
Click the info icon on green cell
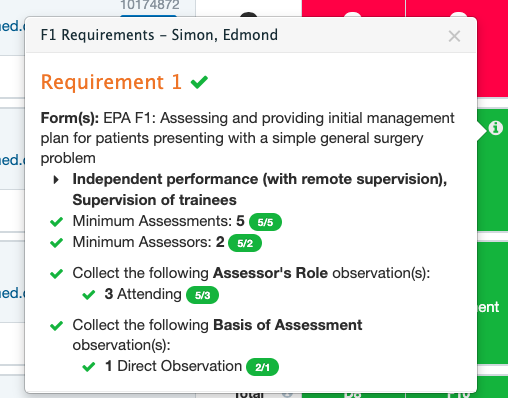495,128
